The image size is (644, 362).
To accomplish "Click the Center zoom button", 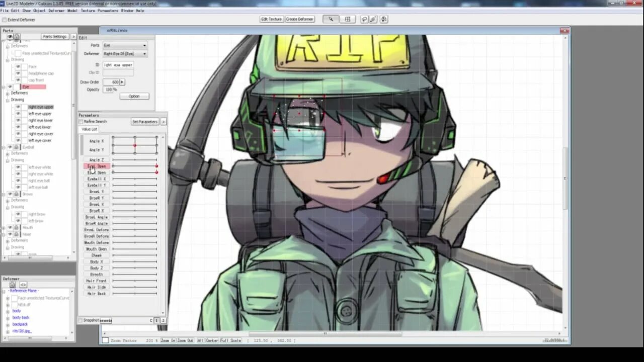I will coord(212,340).
